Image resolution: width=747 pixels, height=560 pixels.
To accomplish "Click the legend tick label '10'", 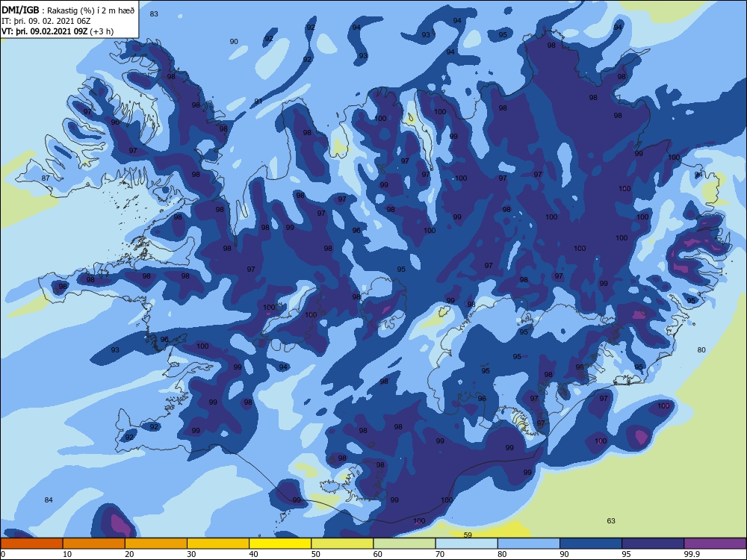I will (x=67, y=554).
